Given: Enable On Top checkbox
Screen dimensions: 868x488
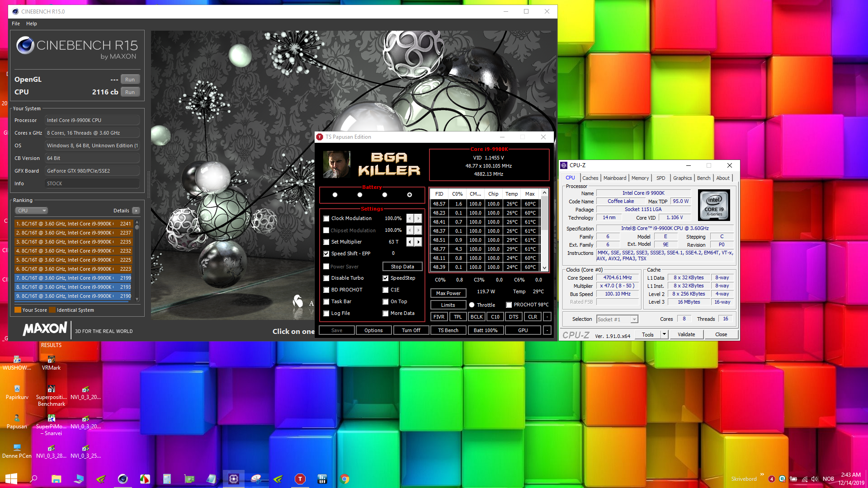Looking at the screenshot, I should click(385, 301).
